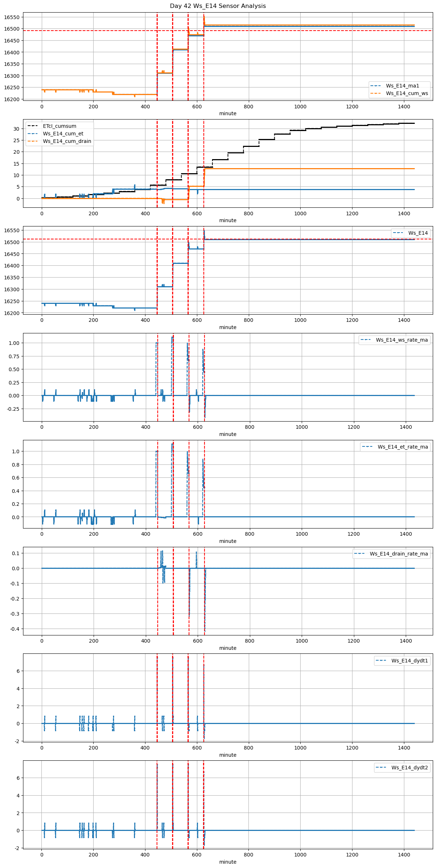
Task: Click the black ETcI_cumsum legend line sample
Action: point(33,126)
